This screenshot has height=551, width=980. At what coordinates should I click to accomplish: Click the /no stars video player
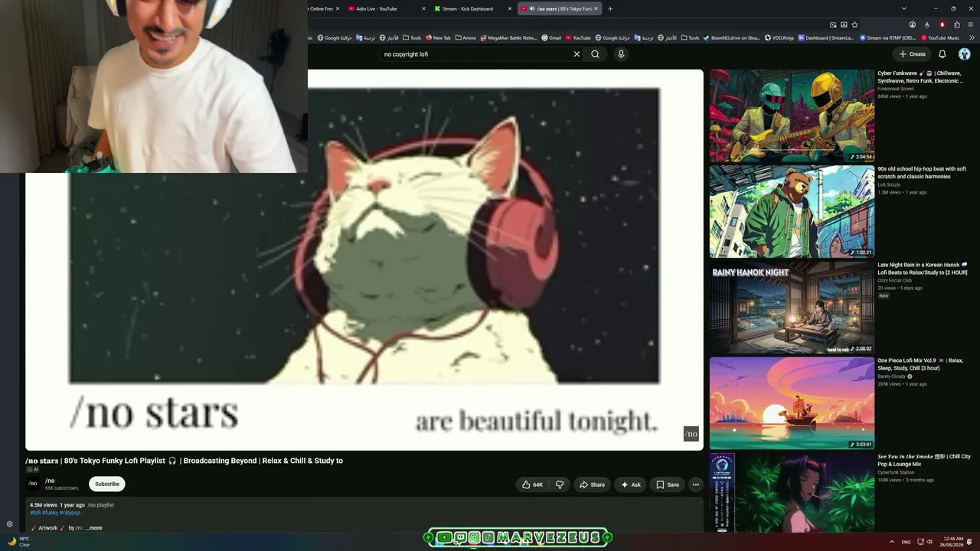(364, 260)
